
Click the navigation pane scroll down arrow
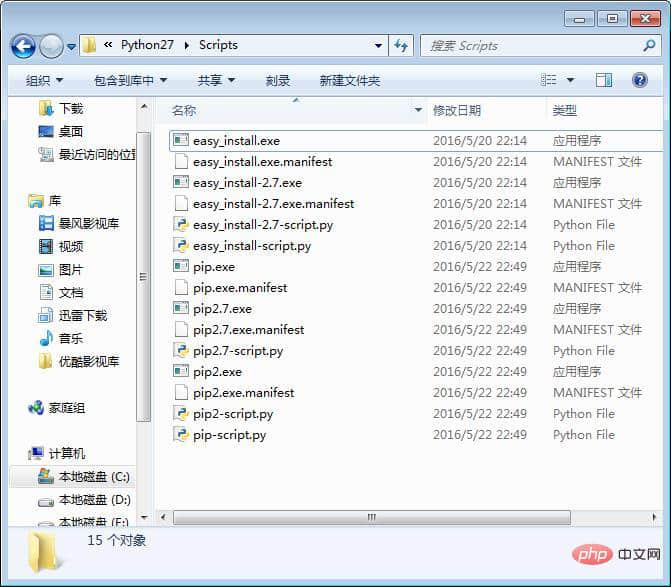[144, 517]
